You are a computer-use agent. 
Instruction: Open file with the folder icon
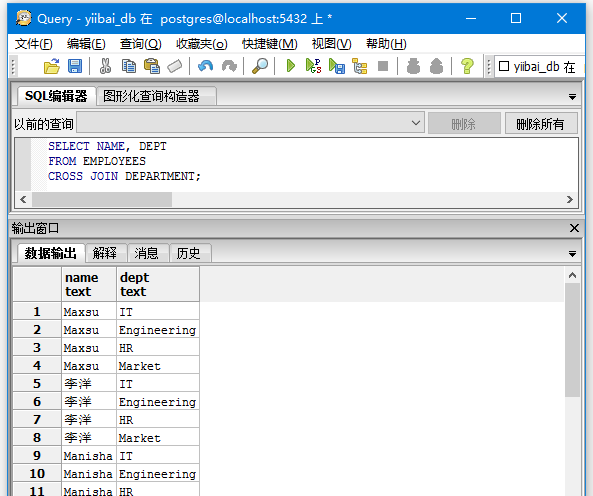point(52,67)
